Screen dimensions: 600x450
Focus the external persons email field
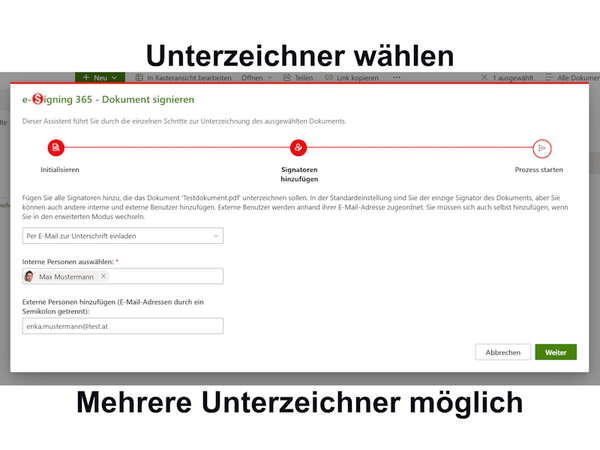tap(123, 326)
